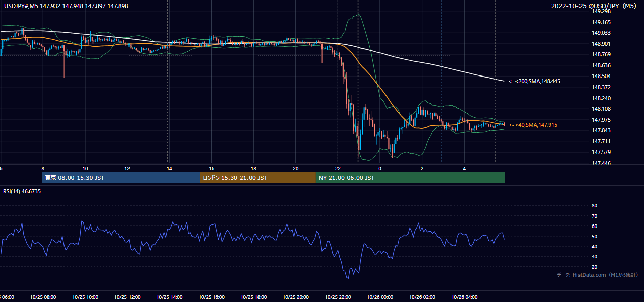Click RSI axis level 60
This screenshot has height=302, width=644.
pos(594,226)
